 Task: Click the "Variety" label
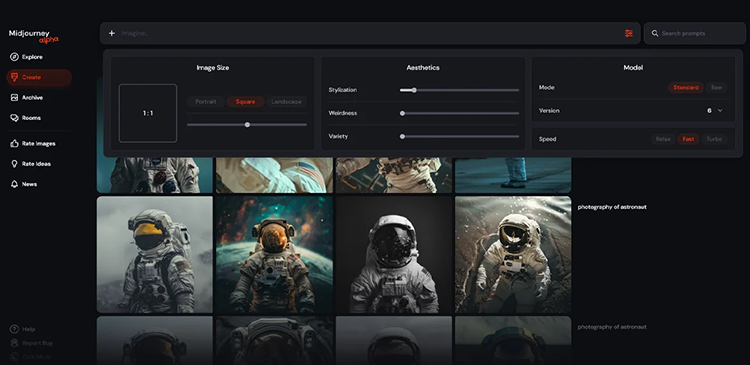[338, 136]
